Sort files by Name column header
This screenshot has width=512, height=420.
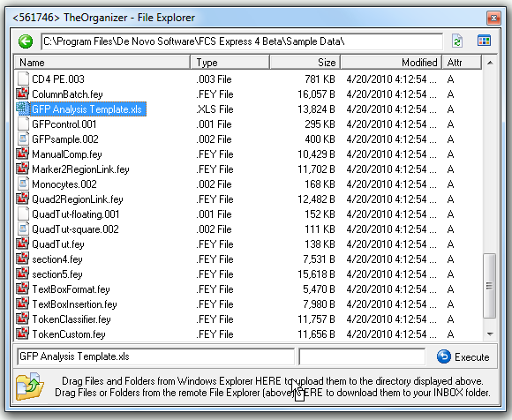(102, 62)
